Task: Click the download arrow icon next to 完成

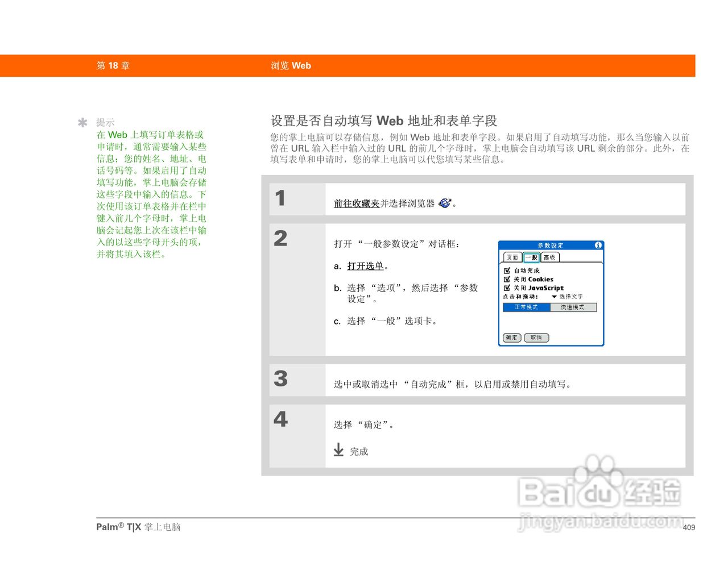Action: point(338,450)
